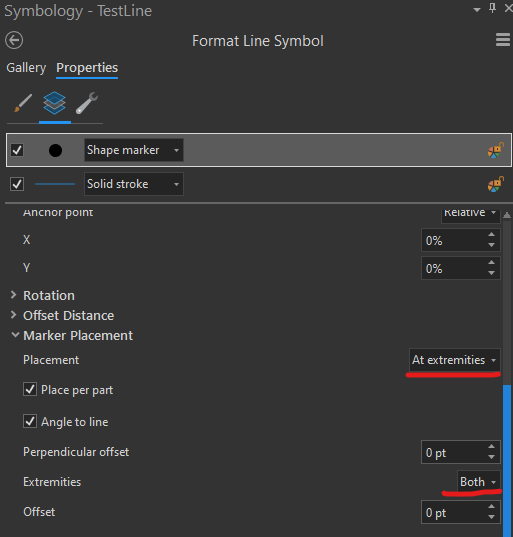The image size is (513, 537).
Task: Switch to the Properties tab
Action: [x=87, y=68]
